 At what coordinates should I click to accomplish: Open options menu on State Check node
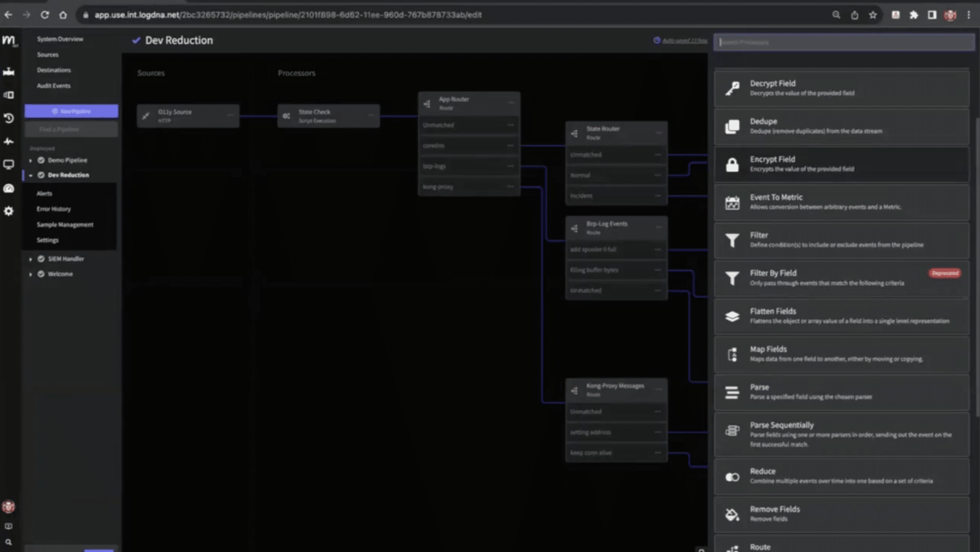point(371,115)
